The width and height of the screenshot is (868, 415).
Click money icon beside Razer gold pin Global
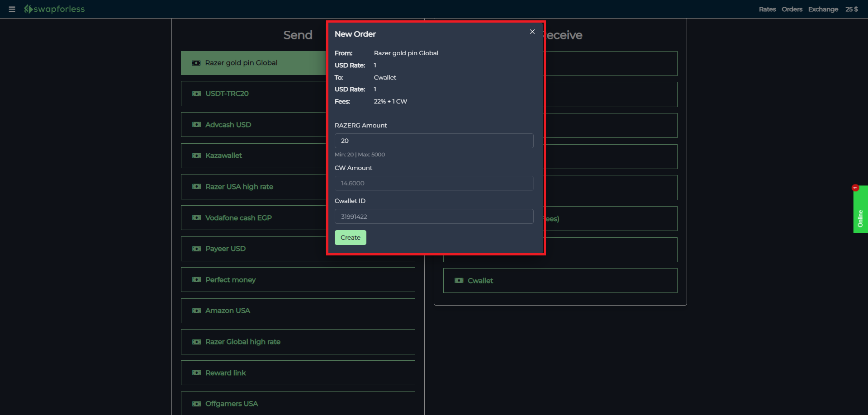[196, 63]
